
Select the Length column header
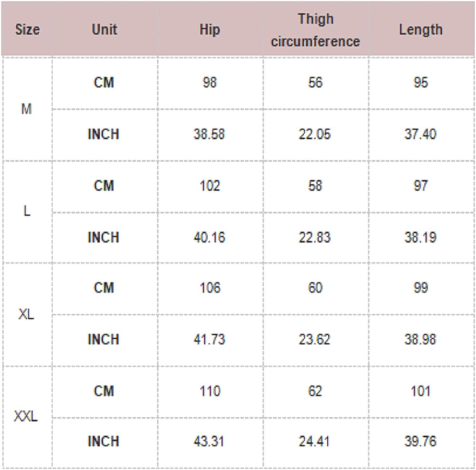(x=421, y=30)
